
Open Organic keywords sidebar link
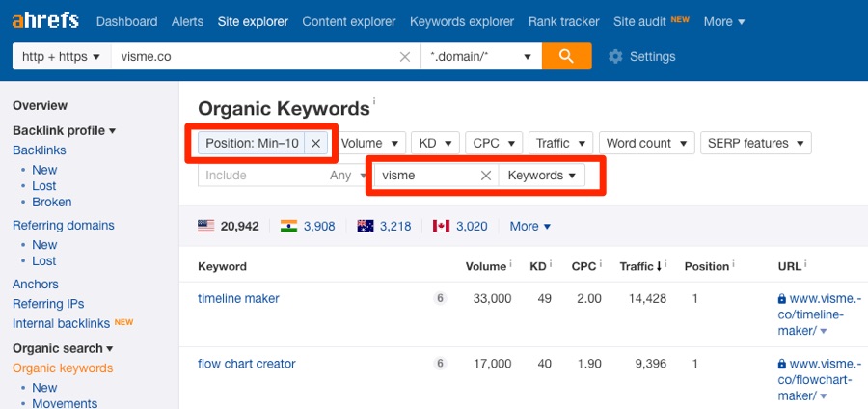point(63,368)
